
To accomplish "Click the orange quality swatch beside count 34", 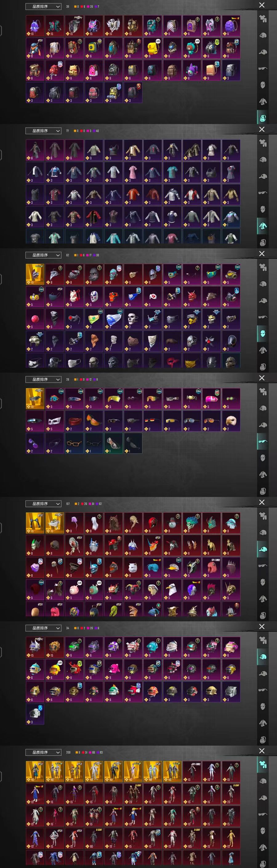I will tap(75, 628).
